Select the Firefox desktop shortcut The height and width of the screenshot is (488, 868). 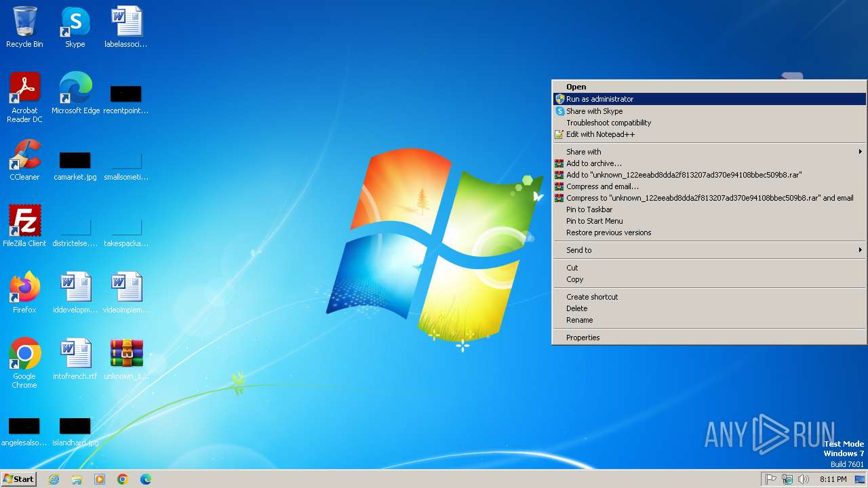pyautogui.click(x=24, y=293)
